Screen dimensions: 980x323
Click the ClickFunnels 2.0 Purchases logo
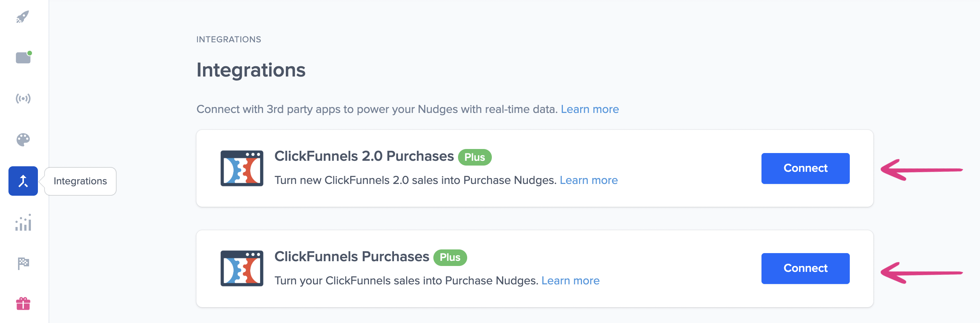click(242, 168)
